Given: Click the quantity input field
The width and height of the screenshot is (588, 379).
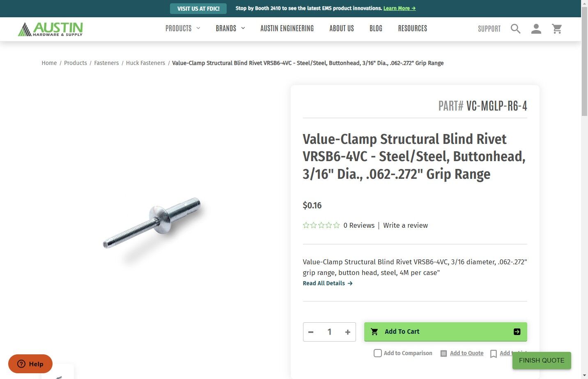Looking at the screenshot, I should tap(329, 332).
